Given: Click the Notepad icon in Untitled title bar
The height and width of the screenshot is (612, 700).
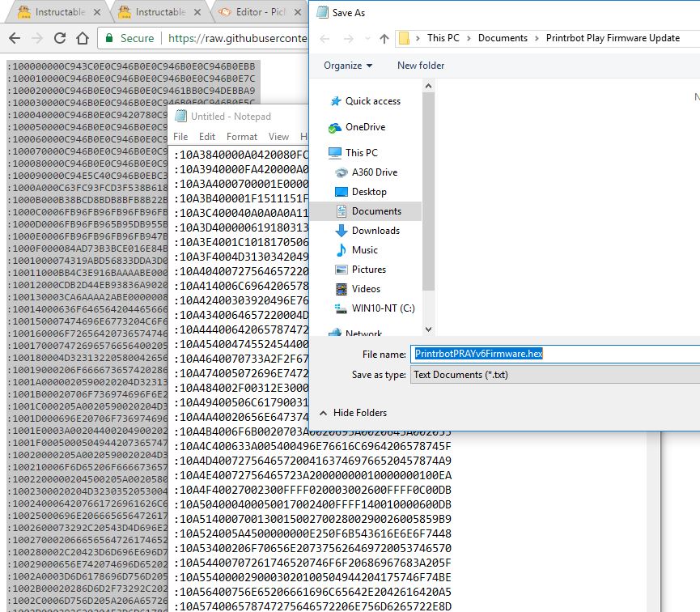Looking at the screenshot, I should (x=180, y=116).
